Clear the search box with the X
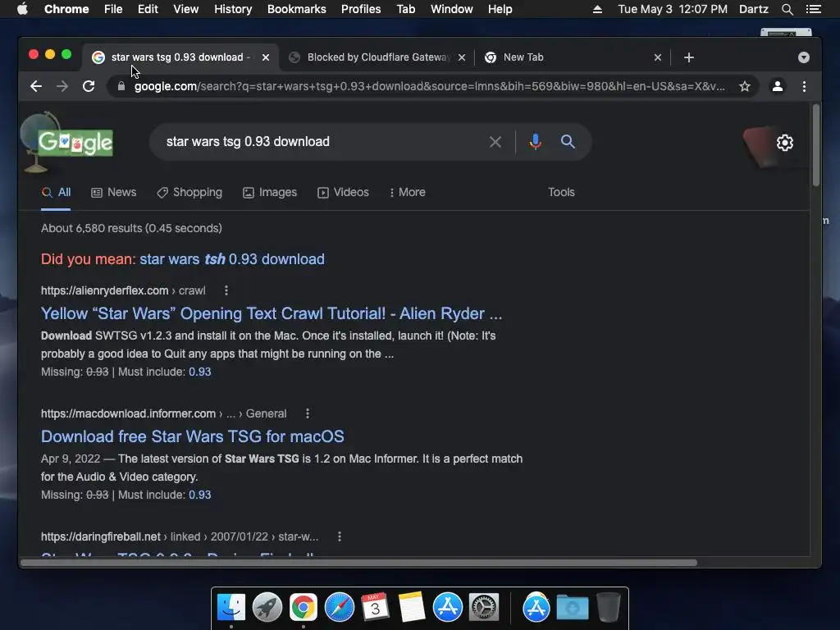840x630 pixels. click(495, 142)
